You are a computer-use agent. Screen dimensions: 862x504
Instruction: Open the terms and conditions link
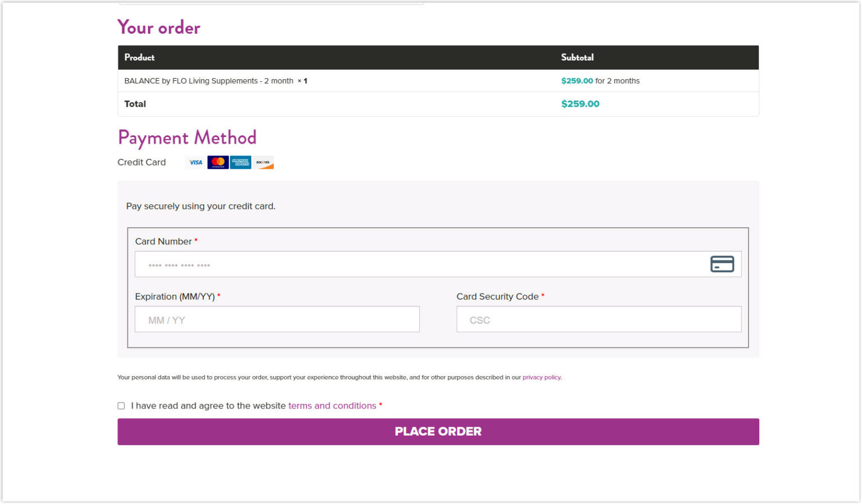tap(332, 405)
